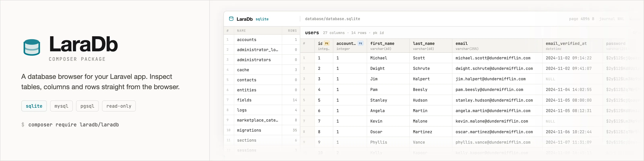This screenshot has width=644, height=161.
Task: Open the accounts table
Action: 262,39
